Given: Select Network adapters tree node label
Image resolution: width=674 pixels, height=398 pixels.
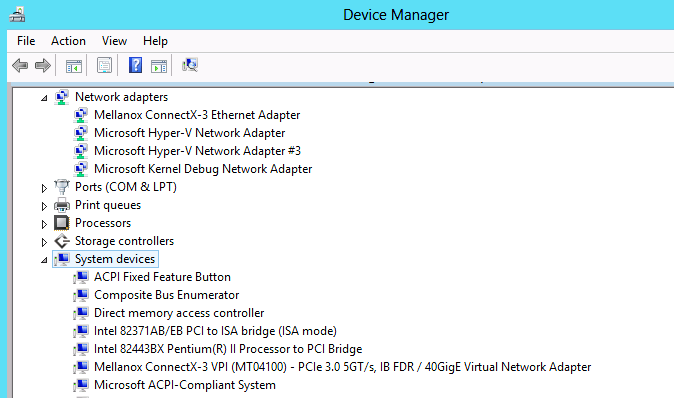Looking at the screenshot, I should coord(121,97).
